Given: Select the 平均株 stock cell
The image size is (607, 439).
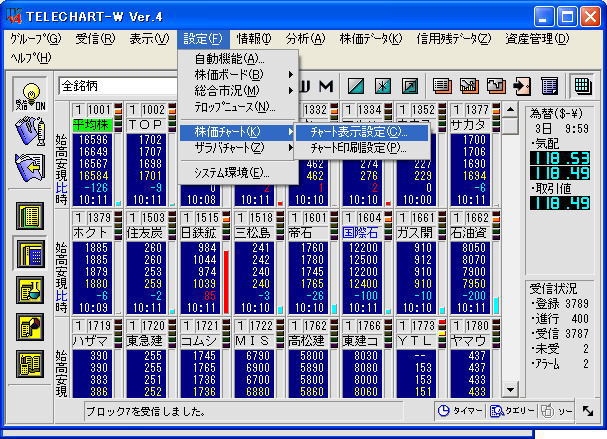Looking at the screenshot, I should click(93, 125).
